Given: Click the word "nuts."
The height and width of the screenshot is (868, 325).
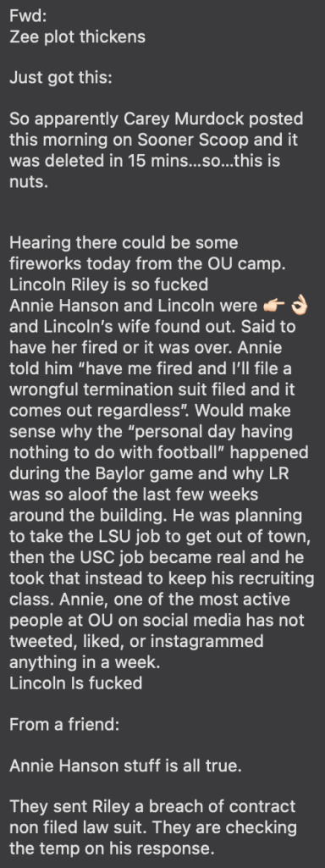Looking at the screenshot, I should 29,181.
